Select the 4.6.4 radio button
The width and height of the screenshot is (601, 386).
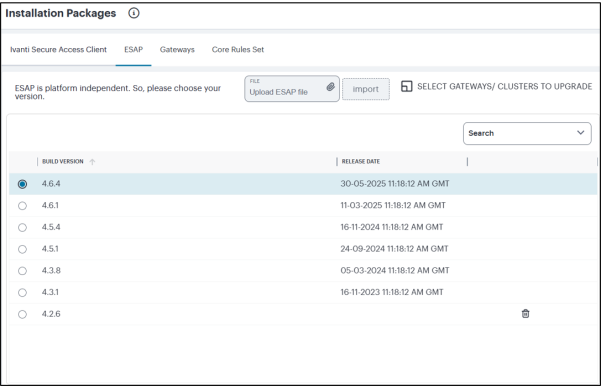pos(22,184)
